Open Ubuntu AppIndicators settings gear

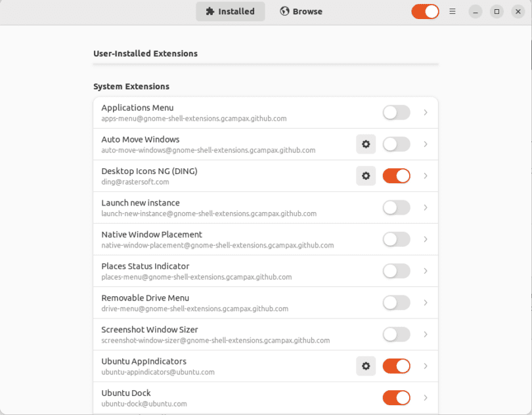coord(366,366)
